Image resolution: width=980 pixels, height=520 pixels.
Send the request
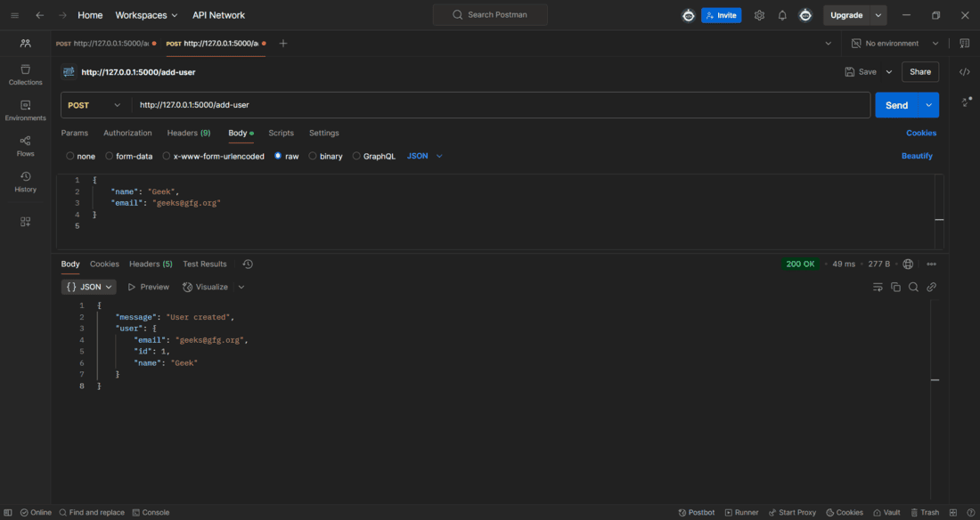point(896,105)
